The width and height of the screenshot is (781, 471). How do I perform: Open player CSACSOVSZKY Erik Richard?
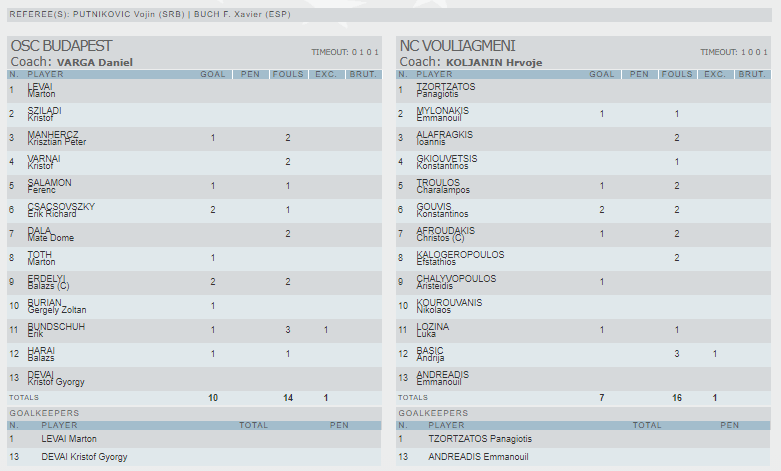coord(61,210)
